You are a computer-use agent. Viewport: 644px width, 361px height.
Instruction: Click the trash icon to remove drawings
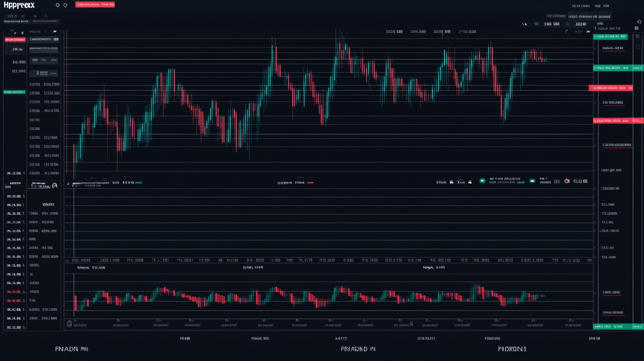click(22, 33)
